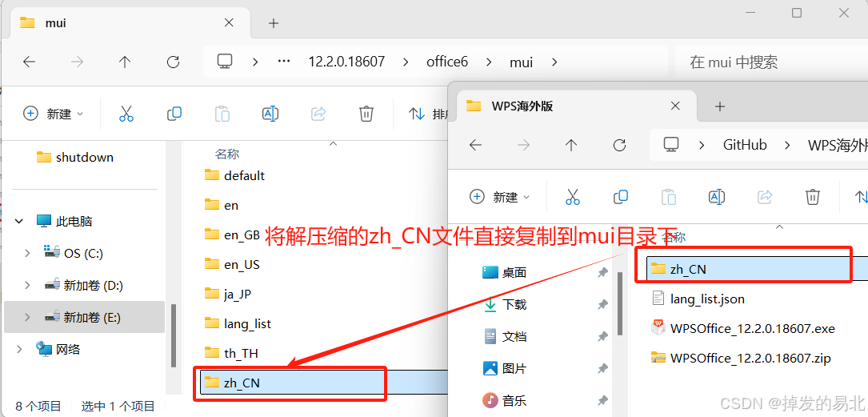Click Back arrow in WPS海外版 window
Viewport: 868px width, 417px height.
[475, 145]
